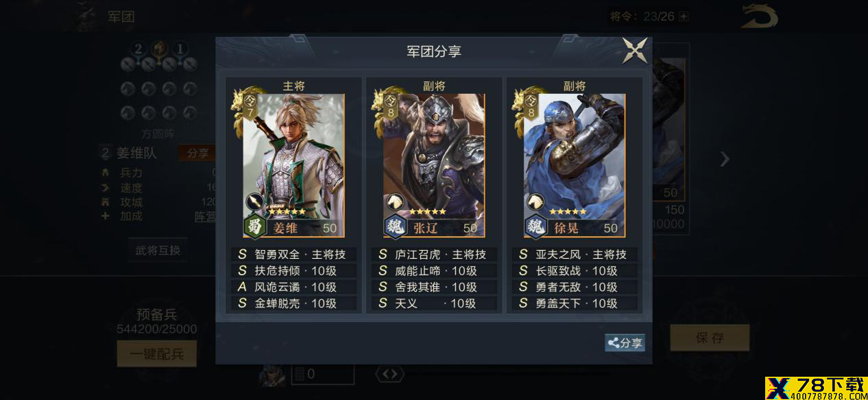Close the 军团分享 dialog with crossed-swords icon
The width and height of the screenshot is (868, 400).
click(x=635, y=51)
